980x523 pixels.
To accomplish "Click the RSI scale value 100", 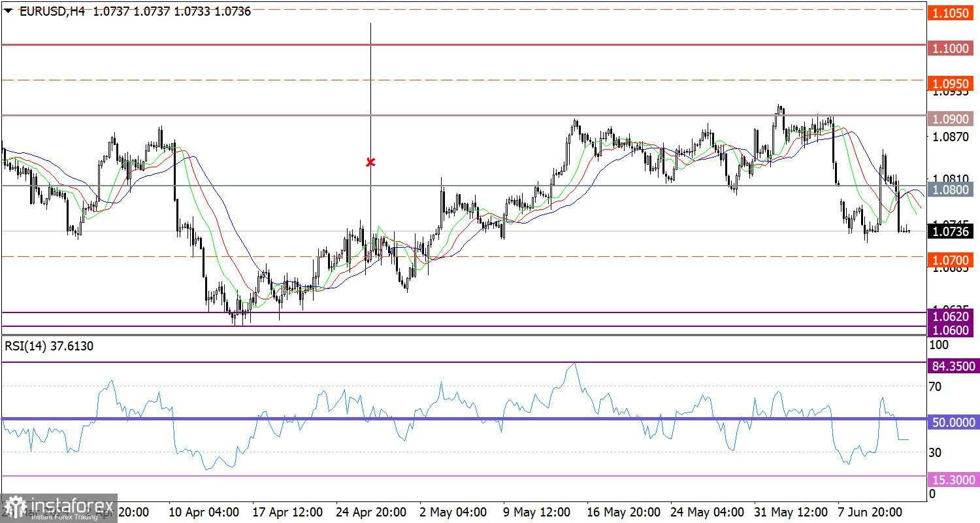I will tap(938, 345).
